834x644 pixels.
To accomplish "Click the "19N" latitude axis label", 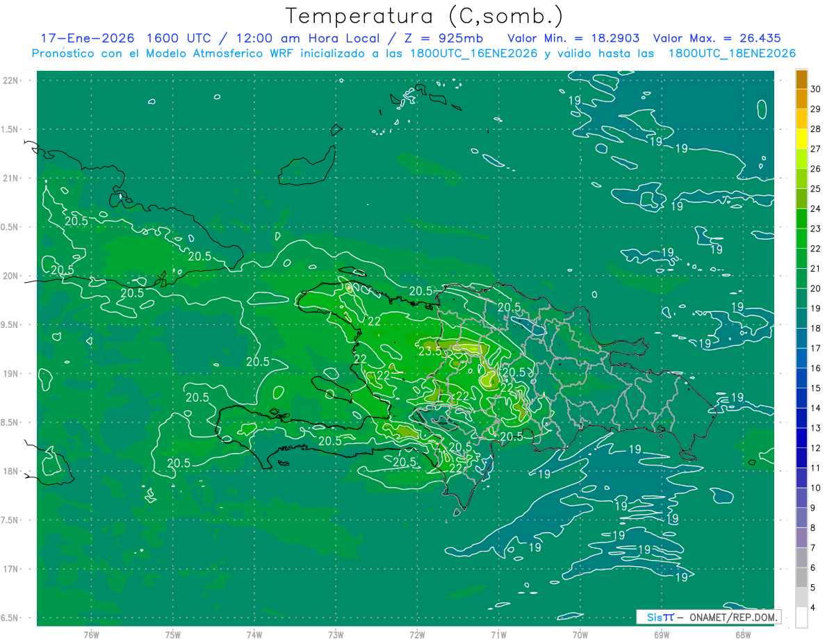I will click(11, 374).
